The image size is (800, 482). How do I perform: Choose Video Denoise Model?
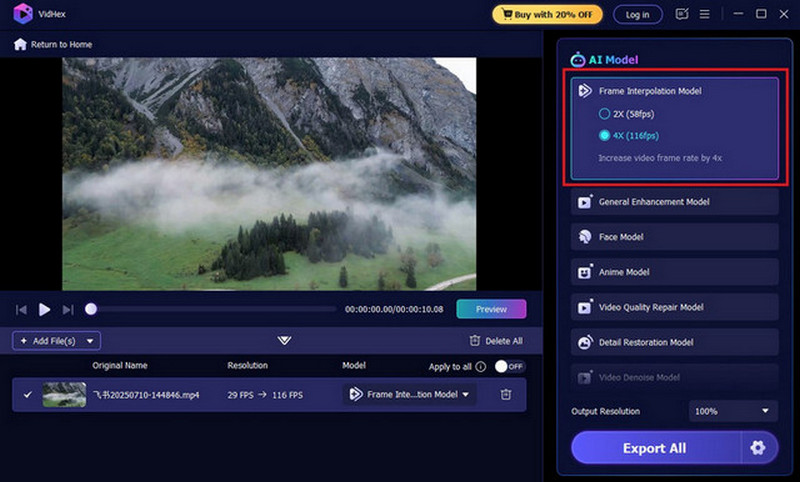(674, 378)
